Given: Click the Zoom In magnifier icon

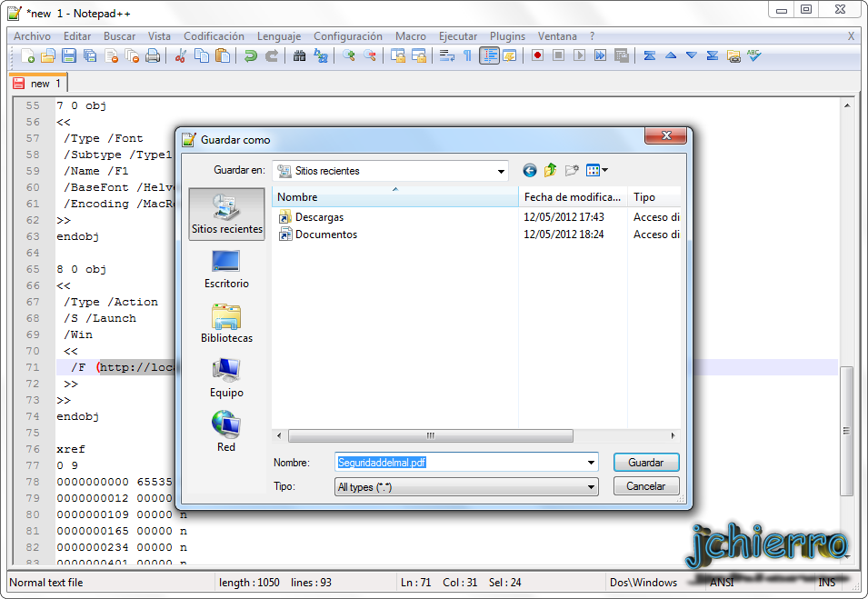Looking at the screenshot, I should pyautogui.click(x=348, y=56).
